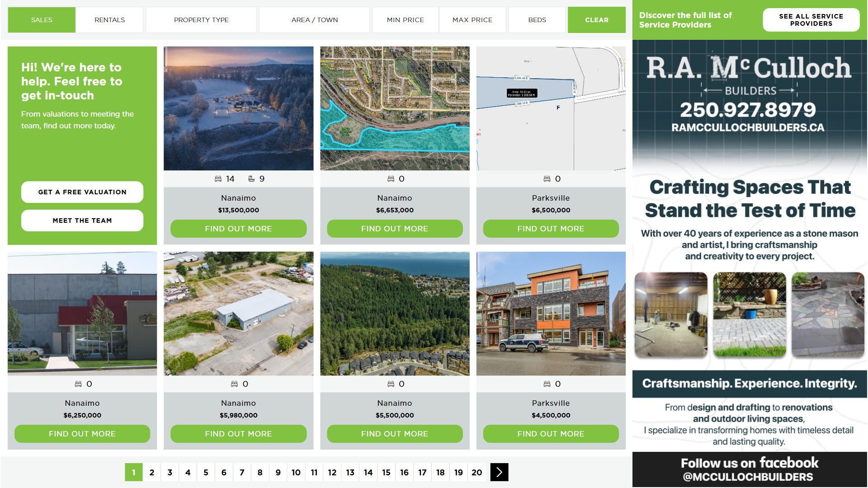Screen dimensions: 868x488
Task: Click bed icon on $6,653,000 Nanaimo listing
Action: coord(391,179)
